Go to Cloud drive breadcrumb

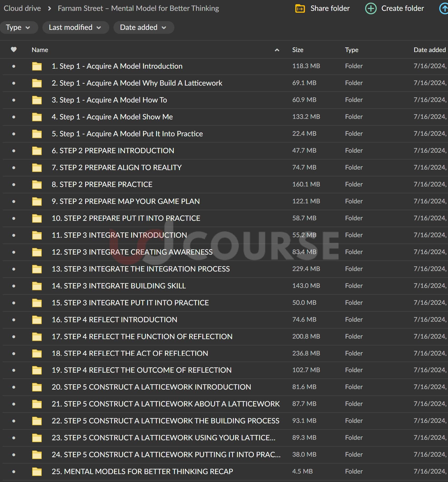pyautogui.click(x=22, y=8)
